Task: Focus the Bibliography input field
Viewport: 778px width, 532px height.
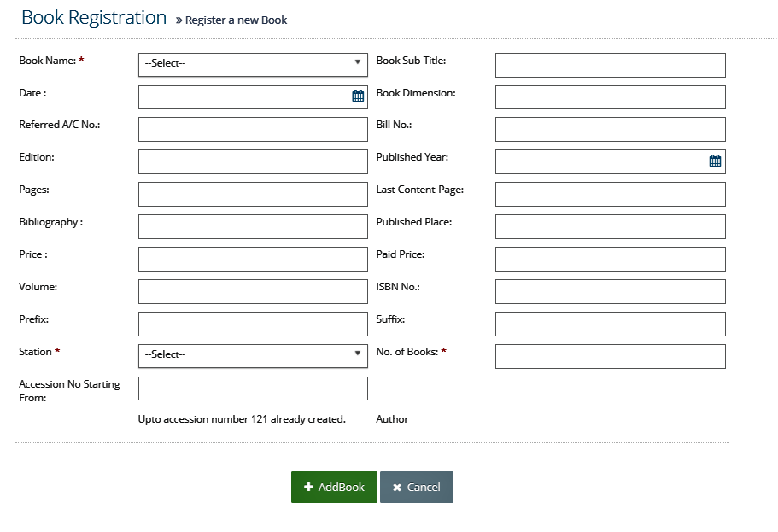Action: click(253, 227)
